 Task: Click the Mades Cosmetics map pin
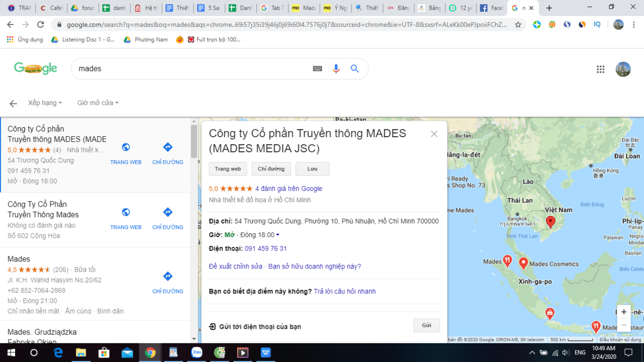(x=523, y=263)
